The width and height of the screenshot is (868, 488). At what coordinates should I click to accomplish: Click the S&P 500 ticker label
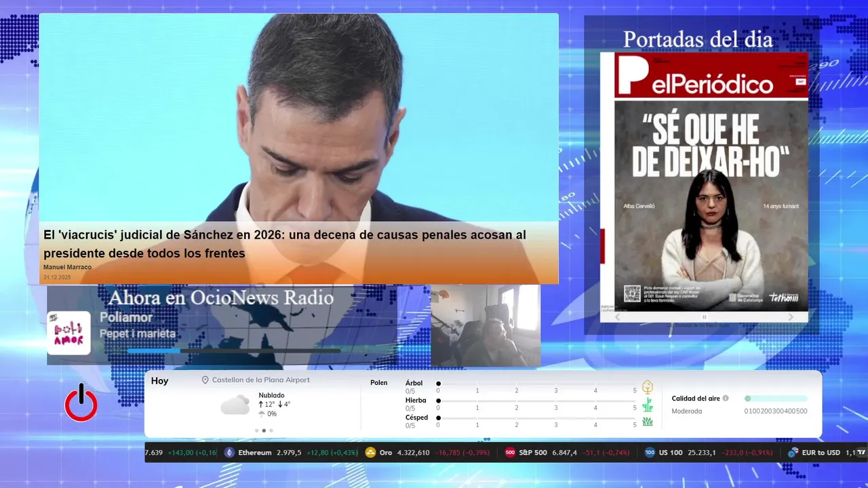coord(533,453)
